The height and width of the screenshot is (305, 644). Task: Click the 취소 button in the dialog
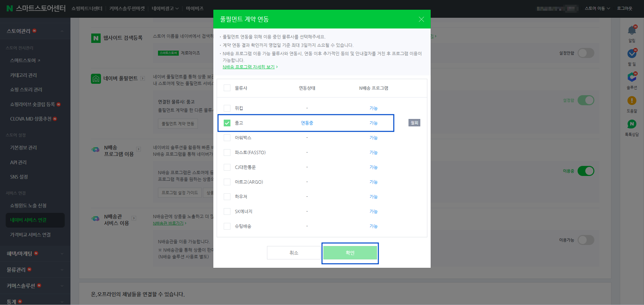coord(294,253)
